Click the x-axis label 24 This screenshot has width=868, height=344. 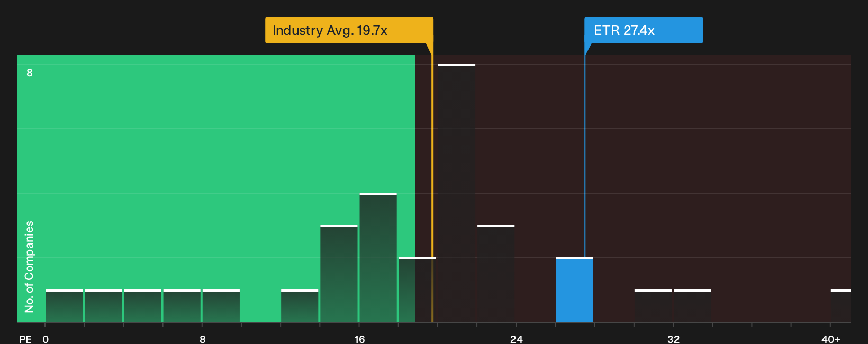[517, 339]
